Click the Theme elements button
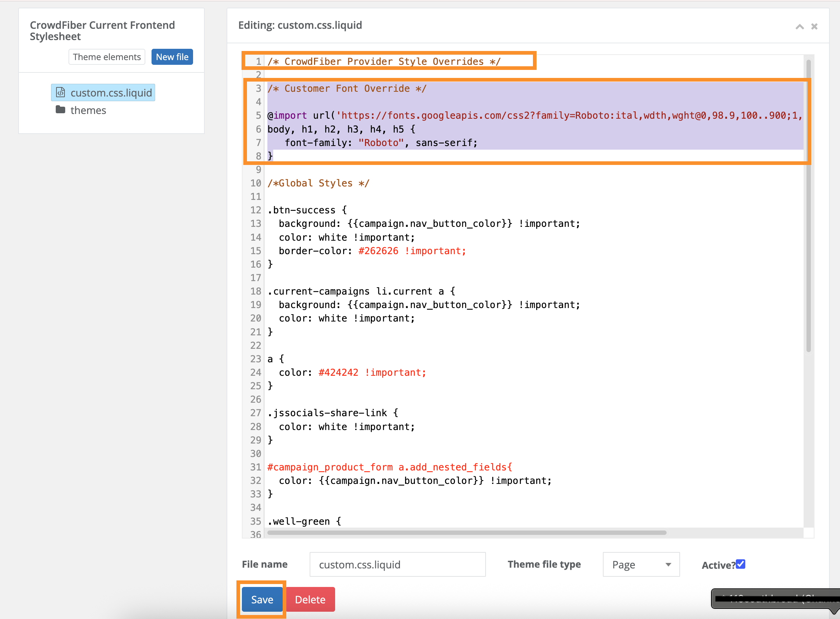840x619 pixels. 107,57
